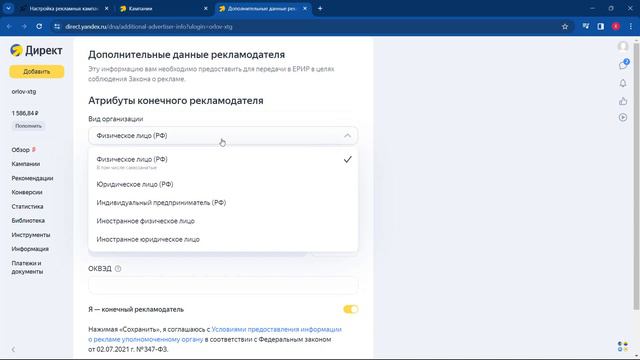Click the video play icon in right sidebar
Viewport: 640px width, 360px height.
pos(623,118)
